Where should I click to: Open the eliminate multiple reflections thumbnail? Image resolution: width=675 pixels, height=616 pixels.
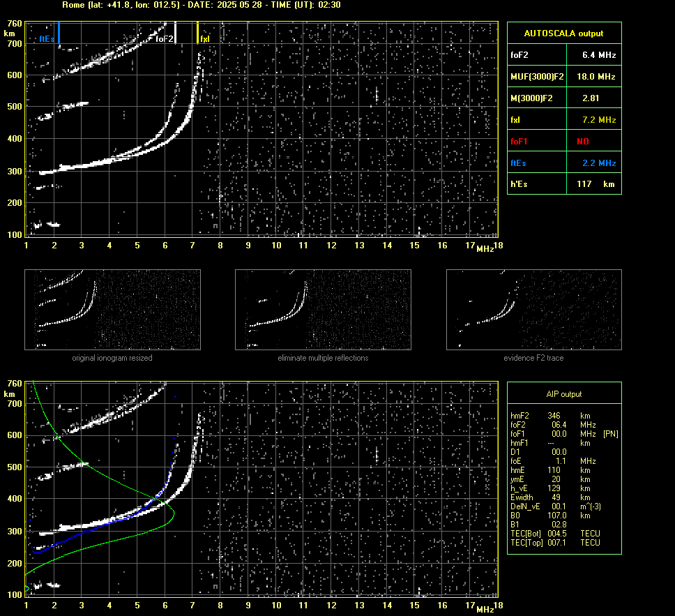(323, 310)
